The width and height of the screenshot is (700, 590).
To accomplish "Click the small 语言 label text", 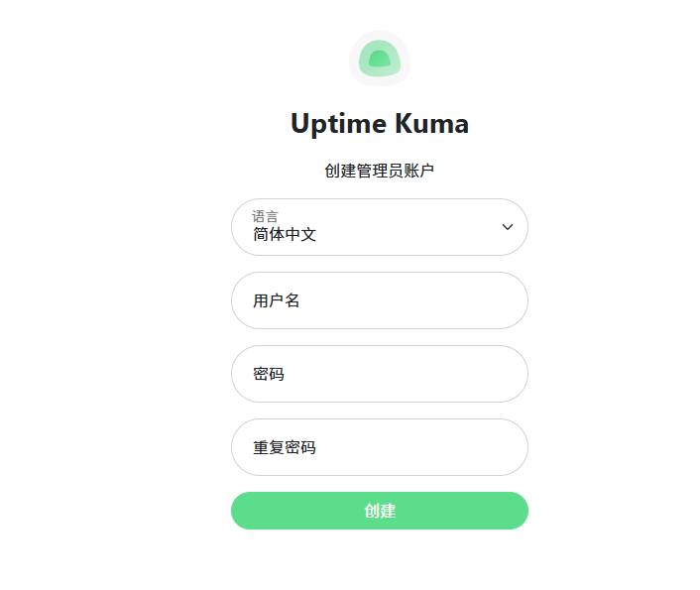I will (x=265, y=216).
